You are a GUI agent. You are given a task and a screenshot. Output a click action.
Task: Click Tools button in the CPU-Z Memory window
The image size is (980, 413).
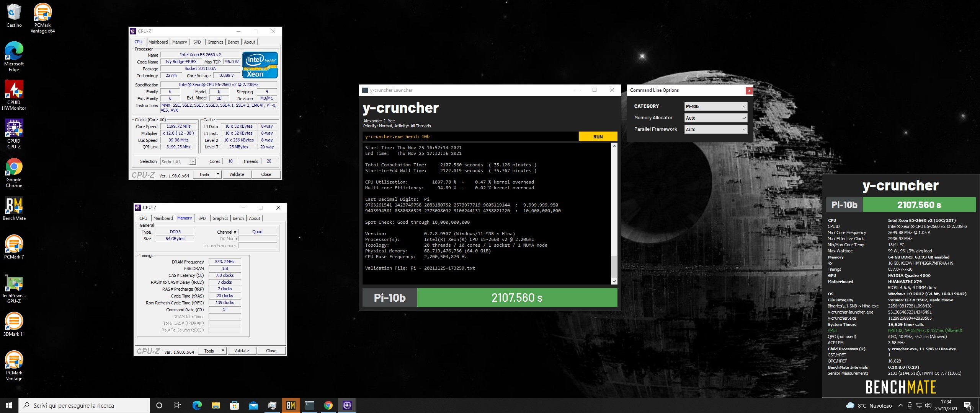pos(209,351)
